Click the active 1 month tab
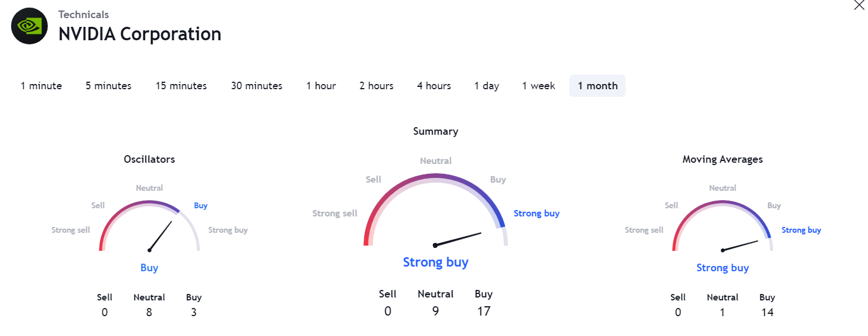The height and width of the screenshot is (336, 868). [598, 86]
